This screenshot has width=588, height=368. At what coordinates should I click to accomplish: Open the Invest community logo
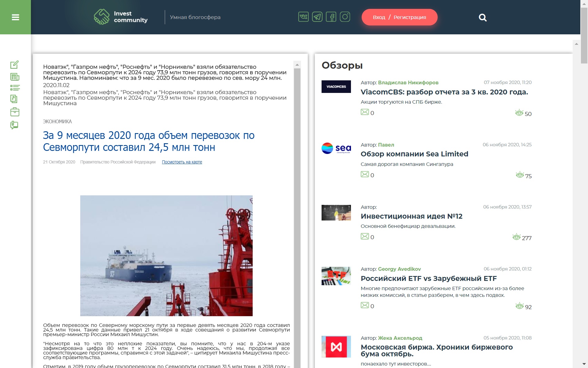coord(121,17)
